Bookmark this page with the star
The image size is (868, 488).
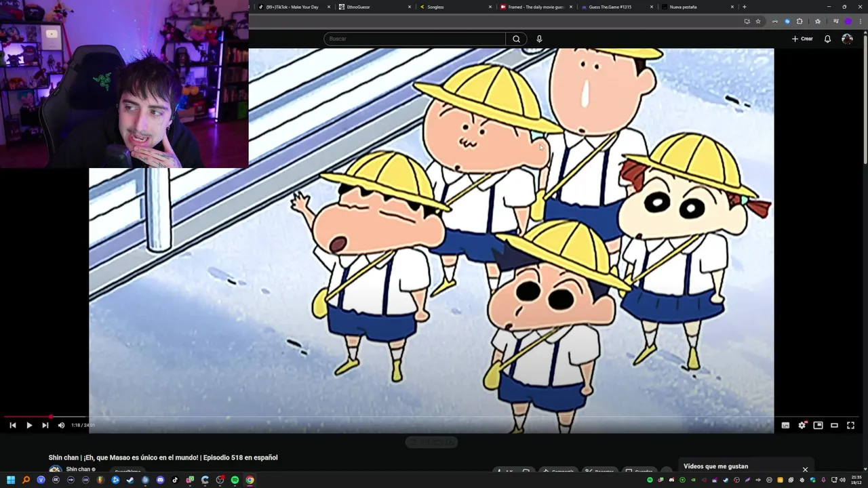758,21
